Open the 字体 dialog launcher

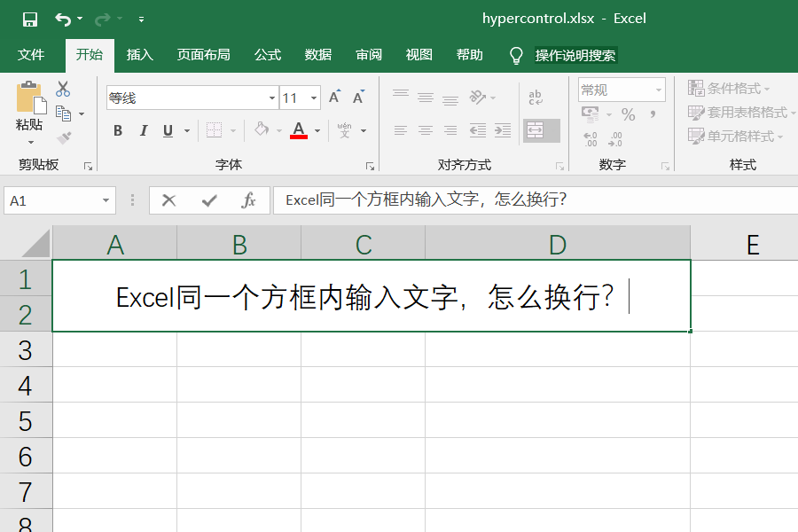click(370, 166)
